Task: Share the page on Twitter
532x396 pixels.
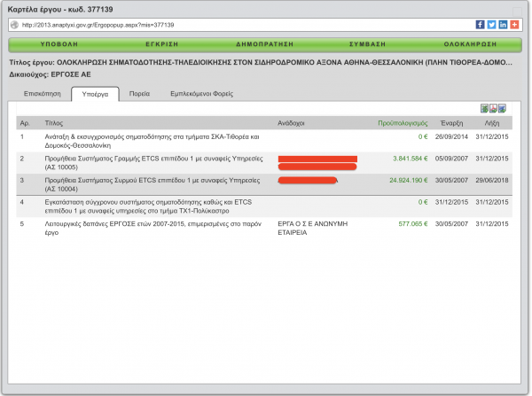Action: coord(491,25)
